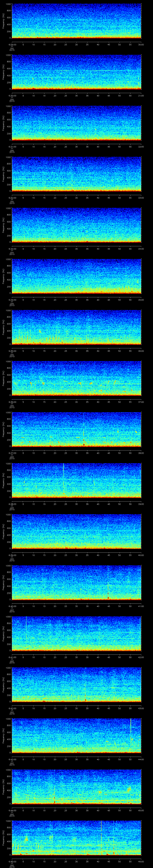
Task: Select the spectrogram plot starting at 6:34:00
Action: [x=76, y=276]
